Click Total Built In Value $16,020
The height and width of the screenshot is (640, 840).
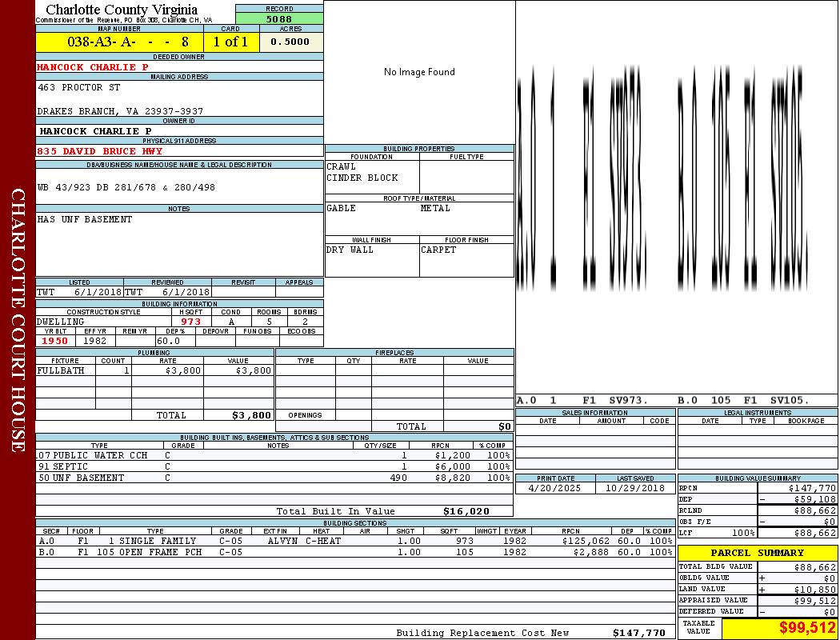point(382,511)
